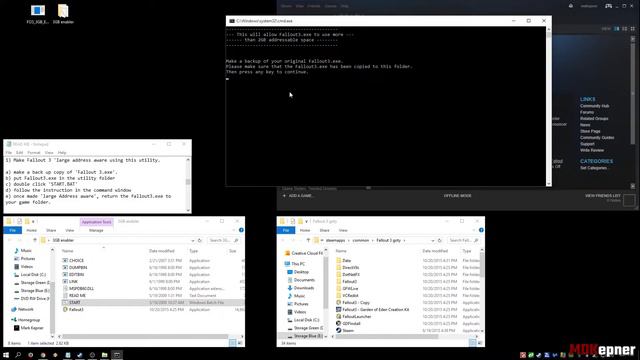
Task: Expand breadcrumb chevron after 'common' in address bar
Action: point(373,240)
